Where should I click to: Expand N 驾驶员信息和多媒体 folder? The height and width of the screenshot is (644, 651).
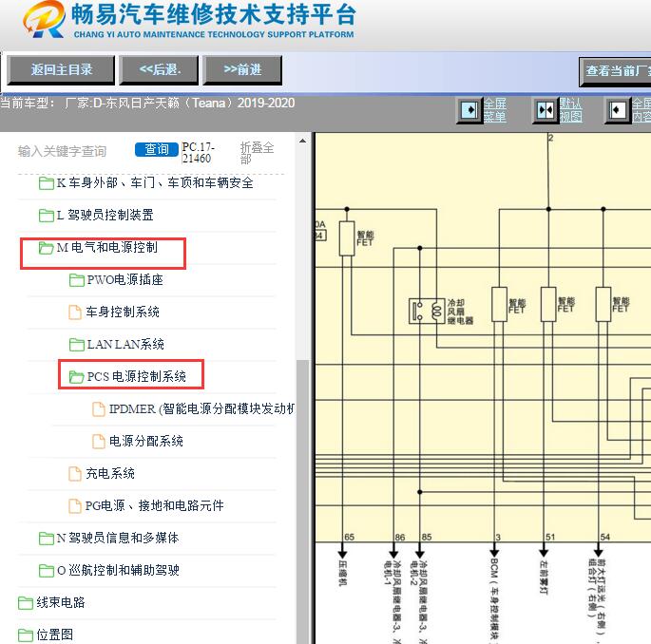[118, 538]
